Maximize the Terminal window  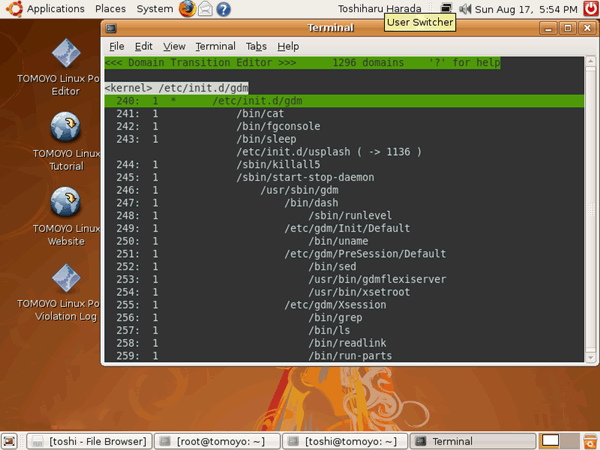click(x=567, y=28)
